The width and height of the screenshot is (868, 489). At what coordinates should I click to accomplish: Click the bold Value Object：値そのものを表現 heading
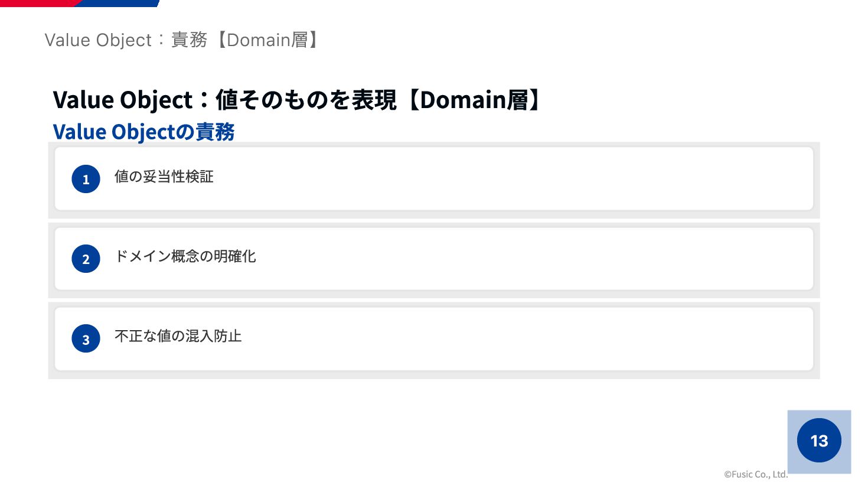225,100
